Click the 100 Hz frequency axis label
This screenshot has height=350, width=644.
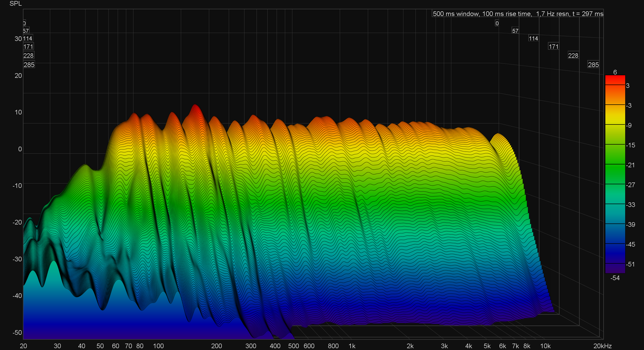tap(158, 346)
